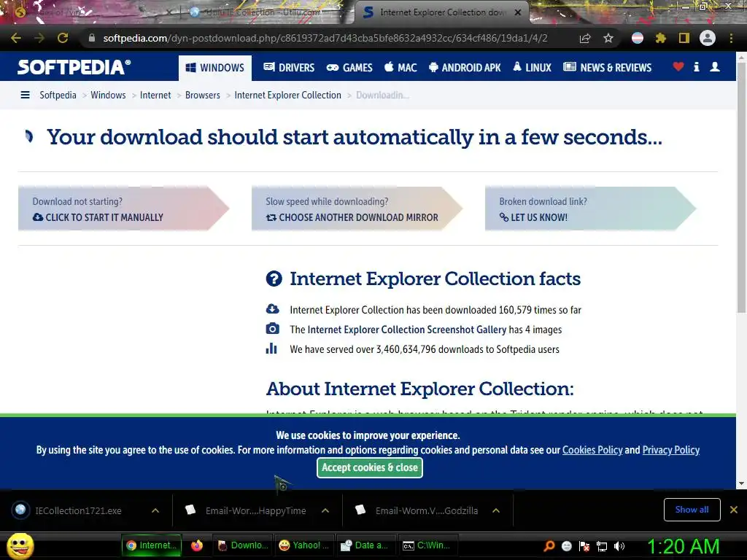This screenshot has height=560, width=747.
Task: Show all downloads
Action: (692, 510)
